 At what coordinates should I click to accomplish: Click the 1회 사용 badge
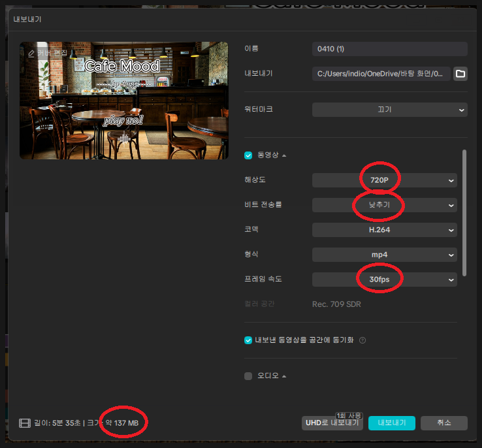point(349,416)
